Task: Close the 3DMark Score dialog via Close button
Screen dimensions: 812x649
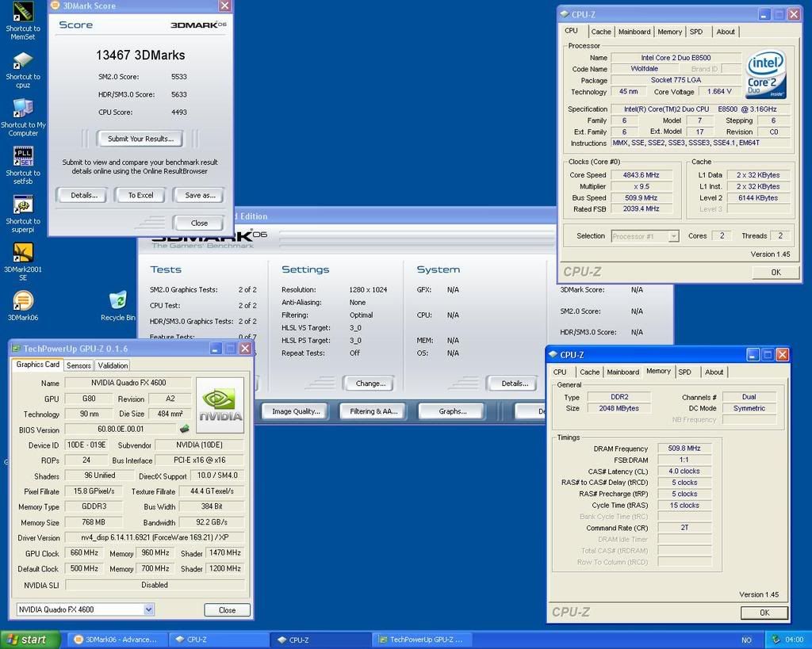Action: click(199, 223)
